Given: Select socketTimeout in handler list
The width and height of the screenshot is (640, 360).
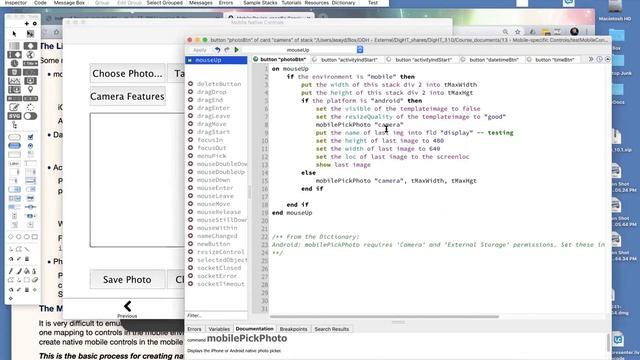Looking at the screenshot, I should coord(221,284).
